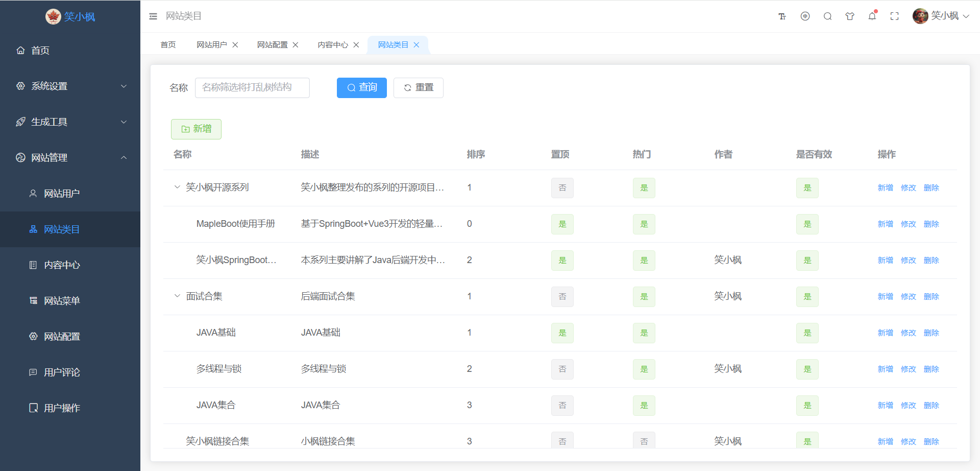Click the 网站用户 person icon
The width and height of the screenshot is (980, 471).
click(33, 193)
